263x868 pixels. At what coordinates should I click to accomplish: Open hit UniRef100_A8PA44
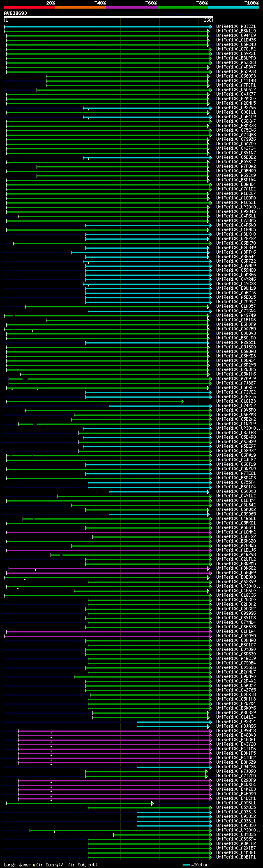(236, 257)
